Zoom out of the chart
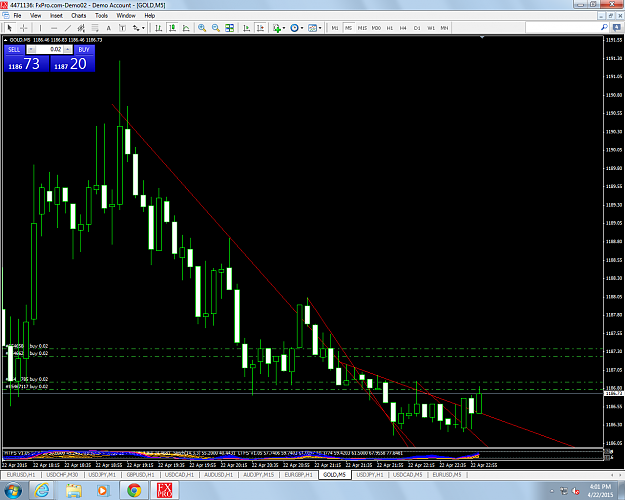625x500 pixels. (216, 28)
